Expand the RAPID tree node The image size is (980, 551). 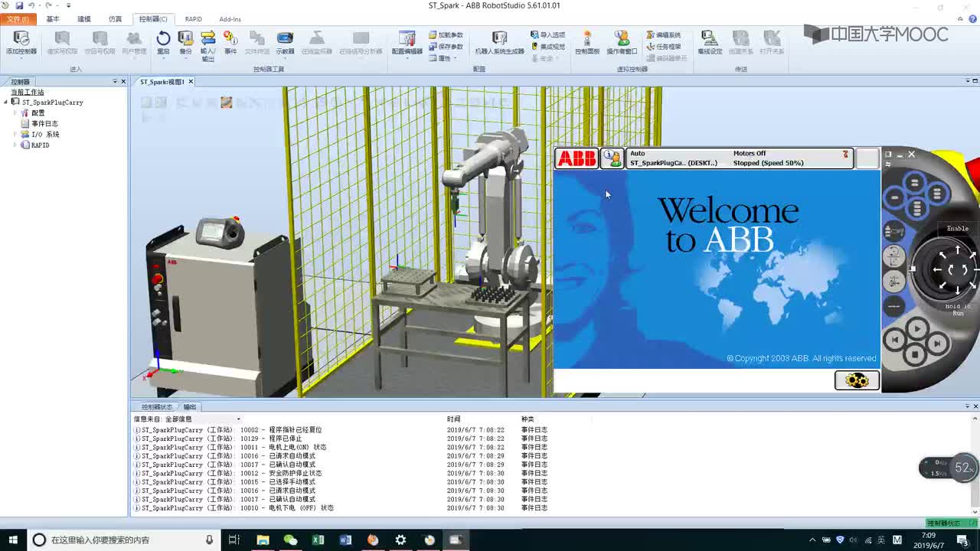click(15, 145)
